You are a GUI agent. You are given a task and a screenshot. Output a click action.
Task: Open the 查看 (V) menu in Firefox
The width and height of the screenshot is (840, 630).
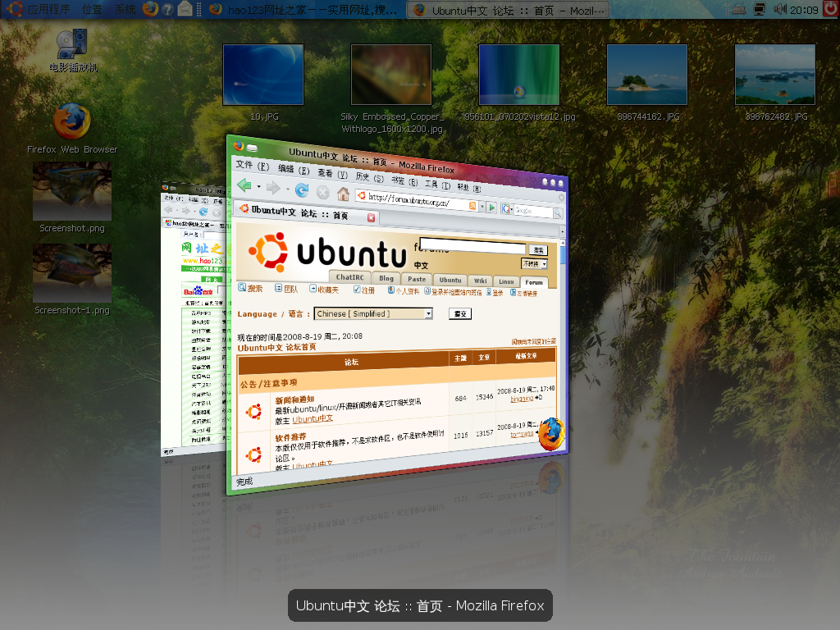[332, 174]
